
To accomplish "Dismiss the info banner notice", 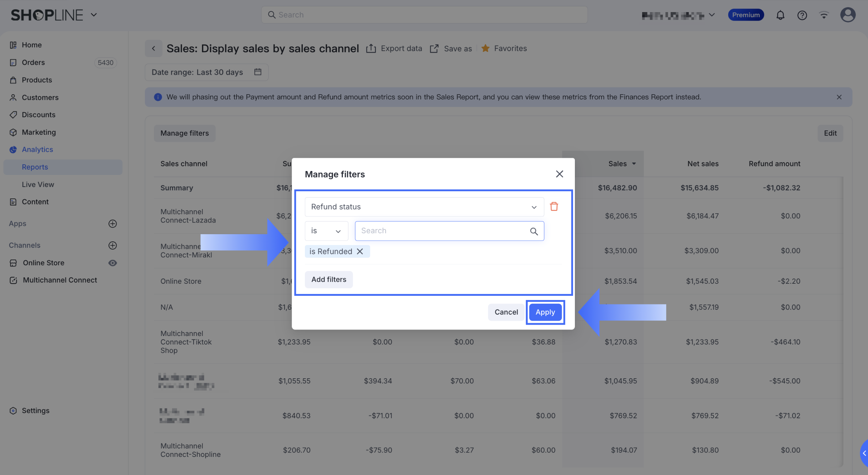I will 839,97.
